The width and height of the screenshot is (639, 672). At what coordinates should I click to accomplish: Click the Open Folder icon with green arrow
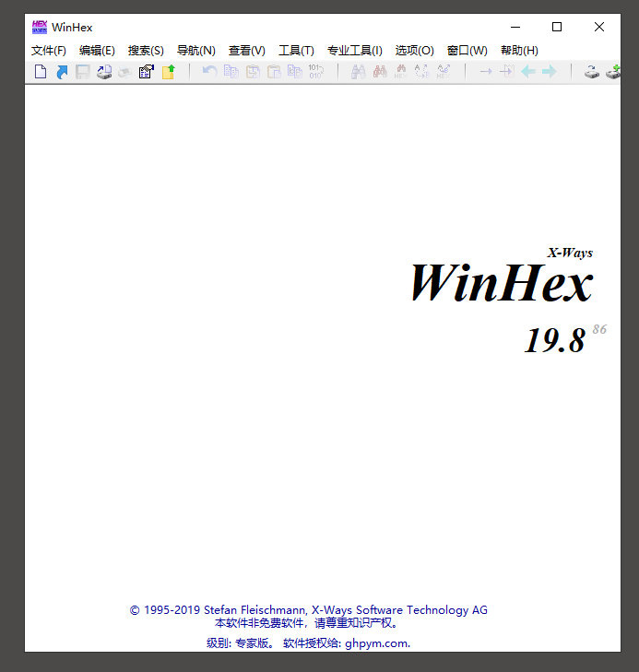(168, 72)
